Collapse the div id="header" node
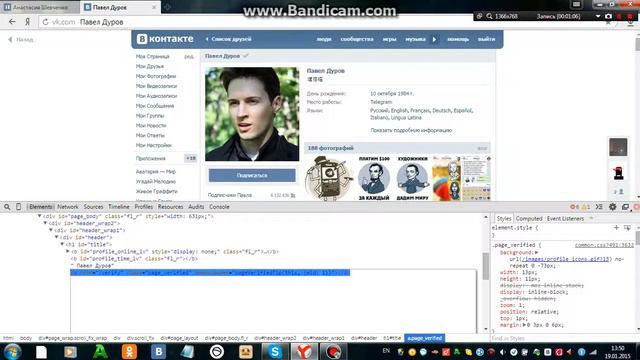640x360 pixels. tap(57, 237)
